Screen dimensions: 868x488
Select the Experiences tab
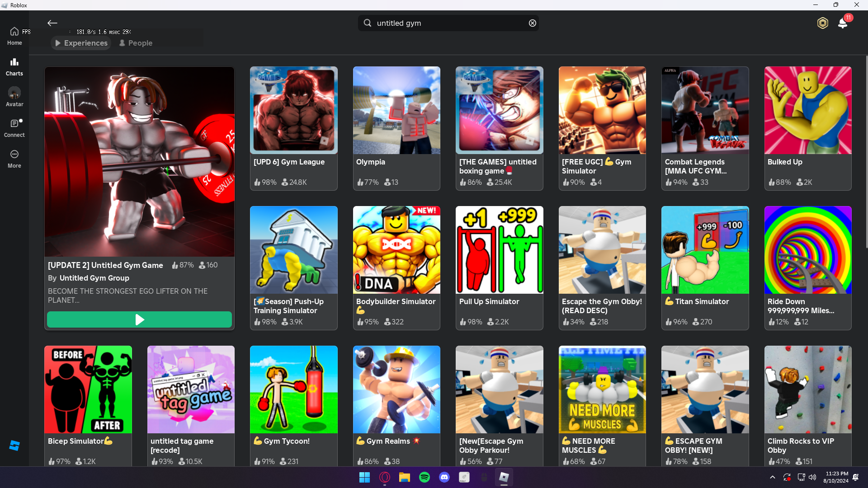[x=81, y=43]
